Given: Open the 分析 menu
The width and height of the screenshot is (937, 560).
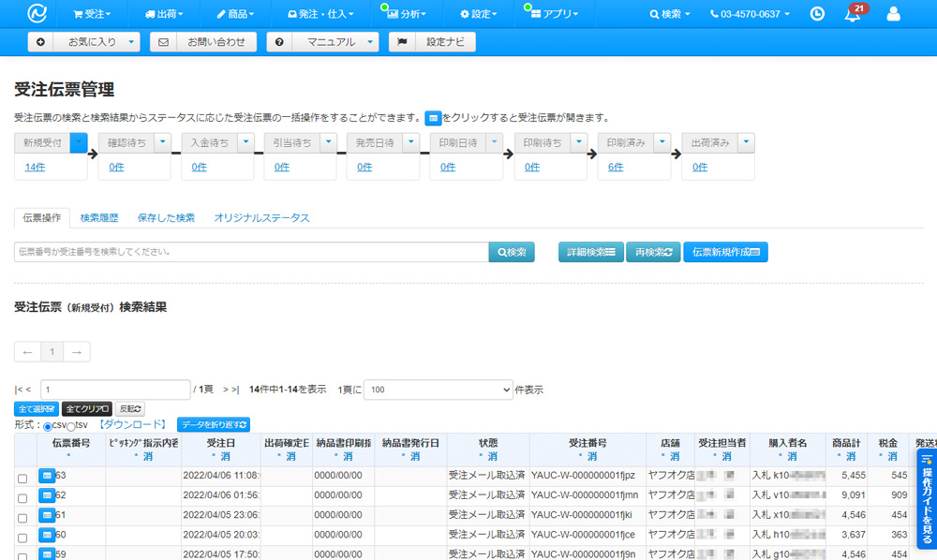Looking at the screenshot, I should click(407, 14).
